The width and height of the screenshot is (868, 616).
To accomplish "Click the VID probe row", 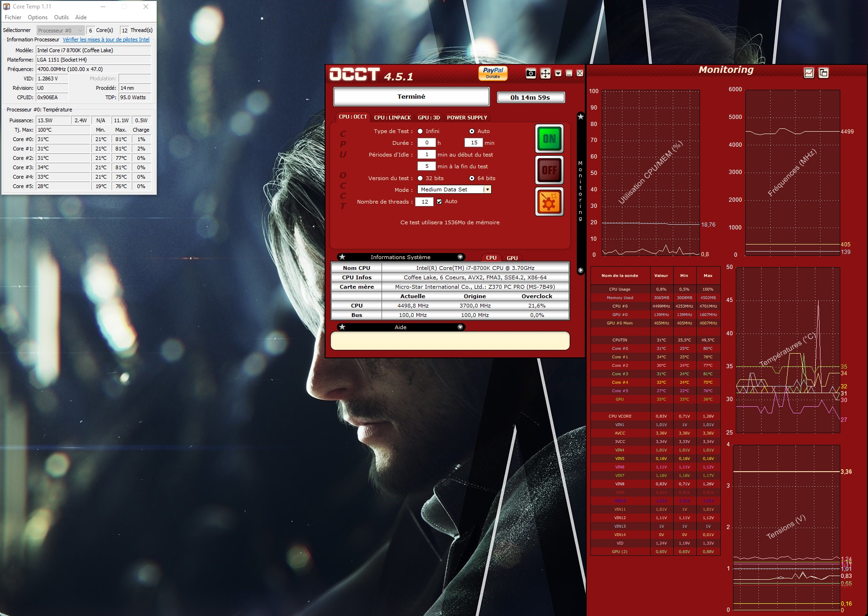I will [x=655, y=543].
